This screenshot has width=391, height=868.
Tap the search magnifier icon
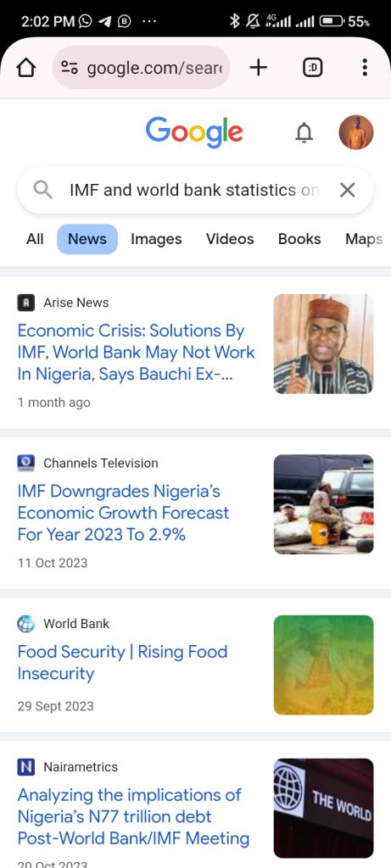tap(42, 190)
